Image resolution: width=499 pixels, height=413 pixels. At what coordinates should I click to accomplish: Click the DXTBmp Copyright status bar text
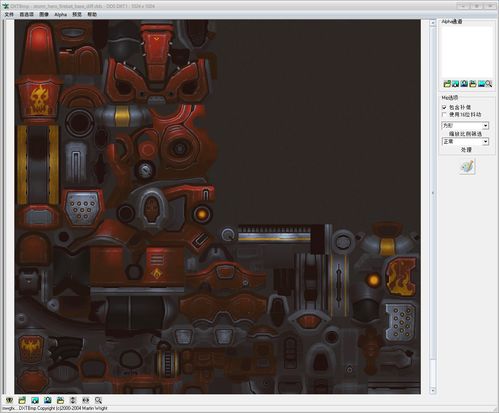[x=63, y=408]
